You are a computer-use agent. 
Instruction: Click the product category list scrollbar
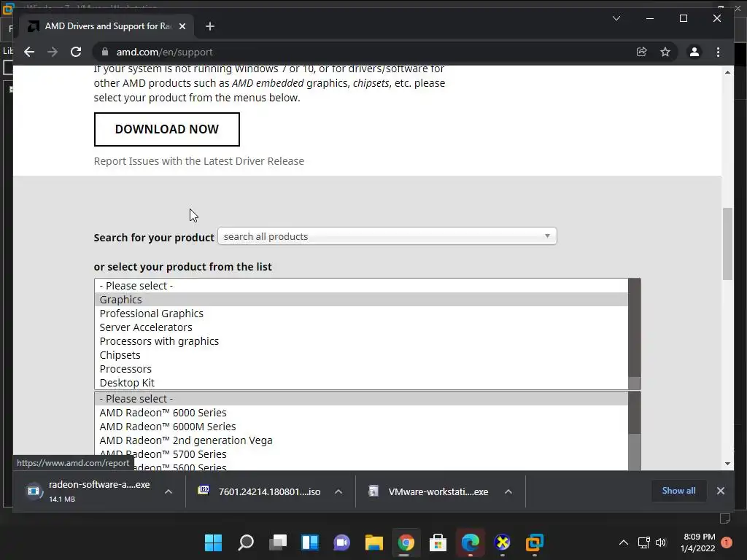click(634, 334)
